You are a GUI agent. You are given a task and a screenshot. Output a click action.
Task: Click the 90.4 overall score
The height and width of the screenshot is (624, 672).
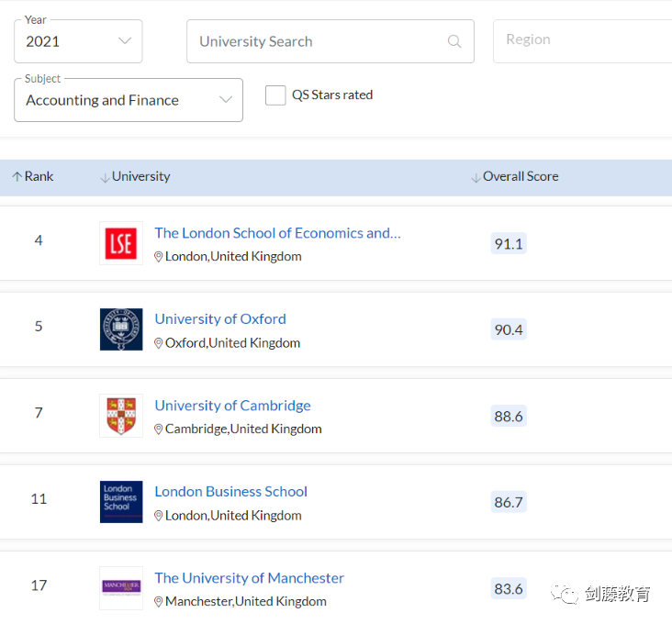[509, 329]
